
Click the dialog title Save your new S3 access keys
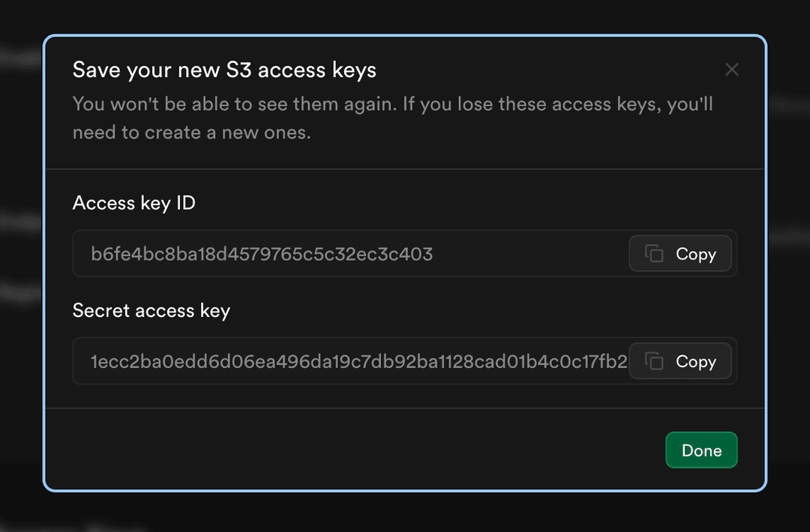click(x=223, y=69)
